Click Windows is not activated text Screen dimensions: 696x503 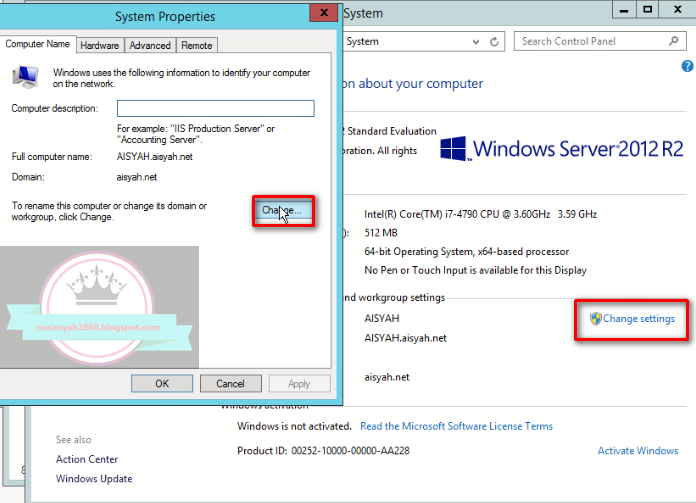click(x=294, y=426)
